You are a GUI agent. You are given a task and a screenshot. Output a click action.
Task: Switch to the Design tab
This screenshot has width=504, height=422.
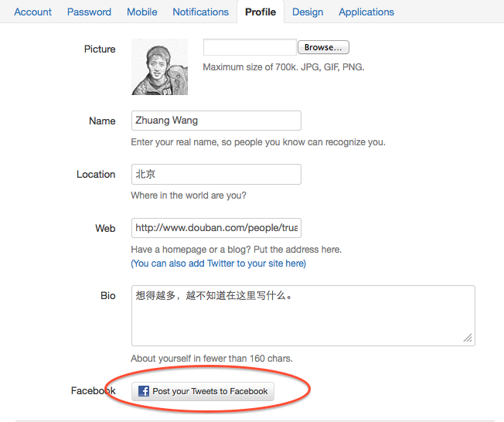pos(308,12)
